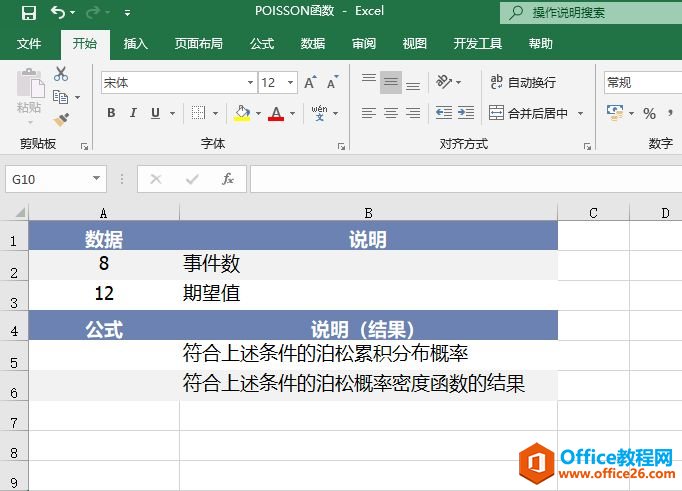Click the 粘贴 paste icon
Image resolution: width=682 pixels, height=491 pixels.
point(30,84)
